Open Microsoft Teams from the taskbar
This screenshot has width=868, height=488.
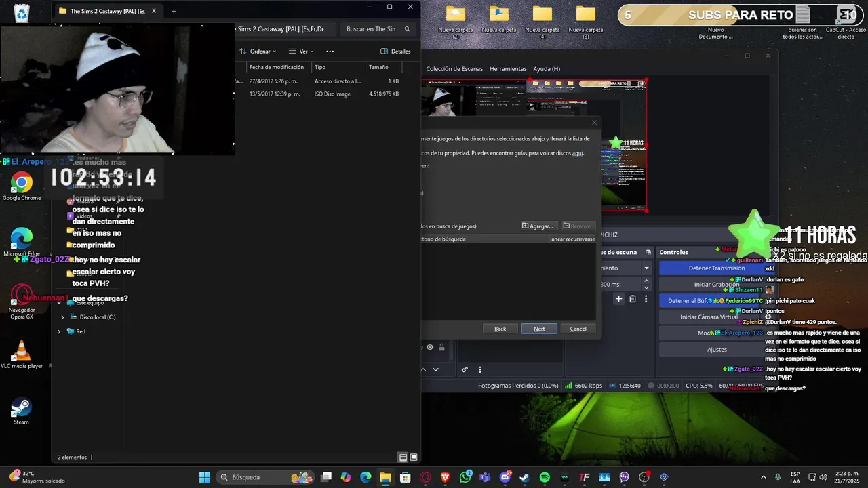485,477
